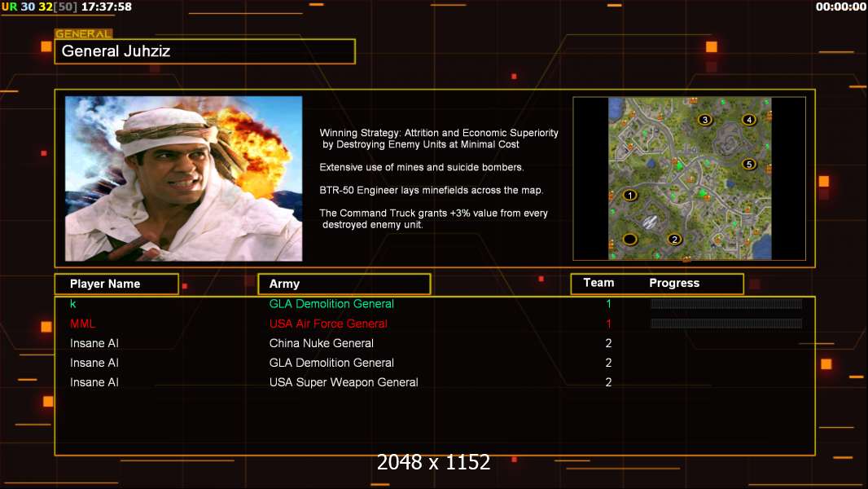Image resolution: width=868 pixels, height=489 pixels.
Task: Click start position marker 4 on minimap
Action: click(748, 120)
